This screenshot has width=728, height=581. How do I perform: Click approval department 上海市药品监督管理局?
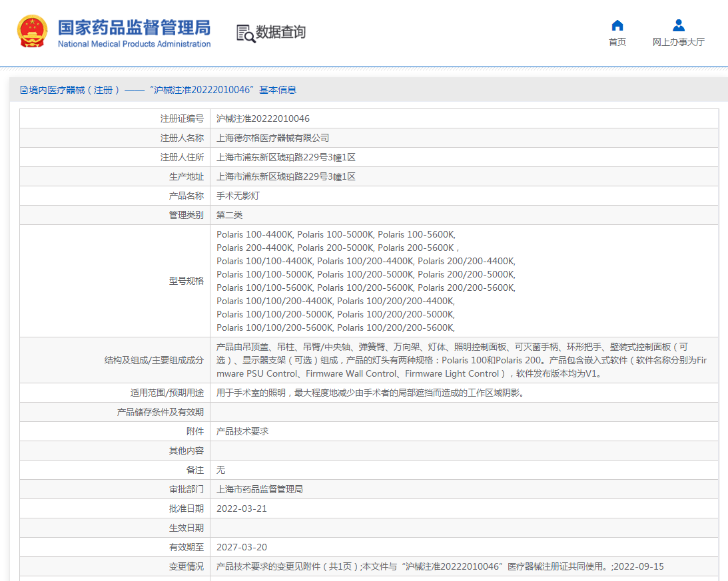tap(260, 489)
